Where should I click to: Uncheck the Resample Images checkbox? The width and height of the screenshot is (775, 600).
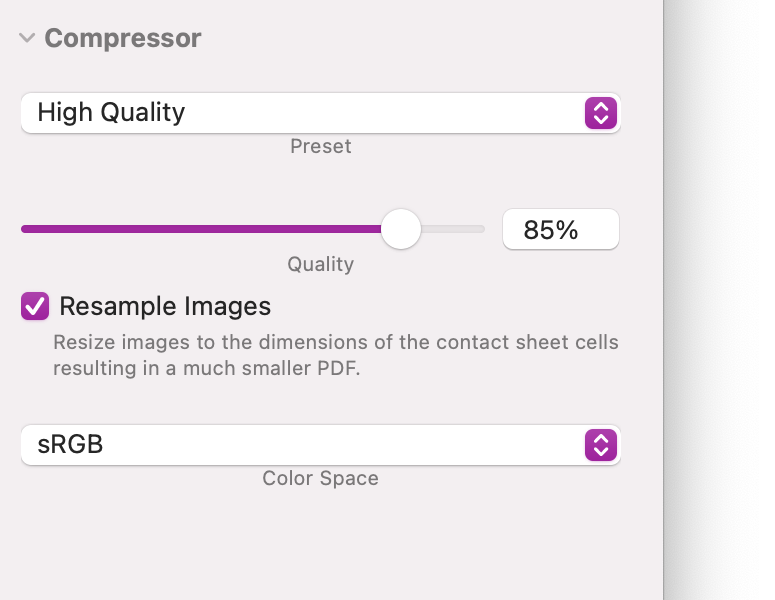click(35, 306)
